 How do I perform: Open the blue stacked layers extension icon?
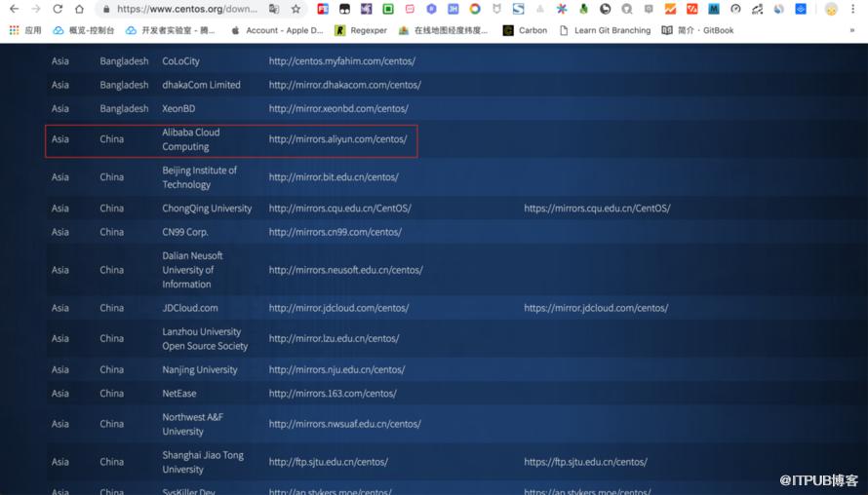click(x=801, y=9)
